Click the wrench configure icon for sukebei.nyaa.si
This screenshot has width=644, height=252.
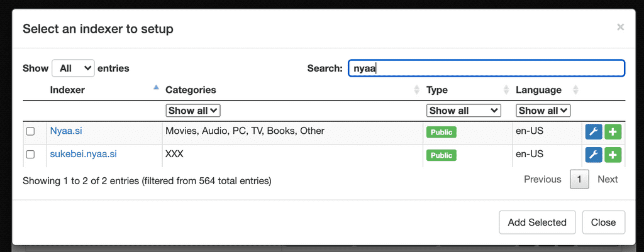click(x=593, y=155)
